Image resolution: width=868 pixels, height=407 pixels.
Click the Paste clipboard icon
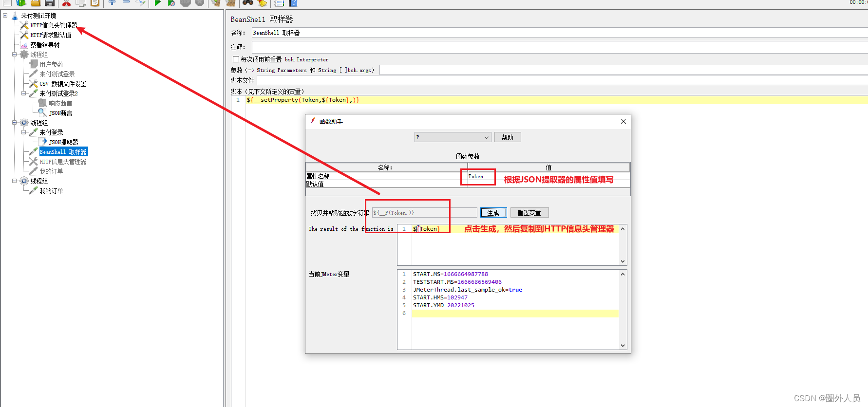tap(95, 2)
